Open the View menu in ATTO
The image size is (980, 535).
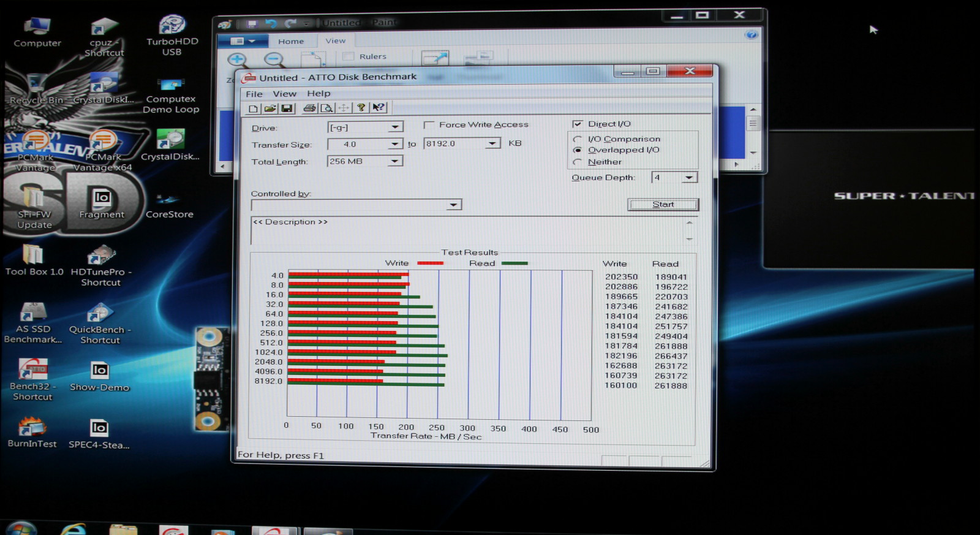click(x=284, y=94)
